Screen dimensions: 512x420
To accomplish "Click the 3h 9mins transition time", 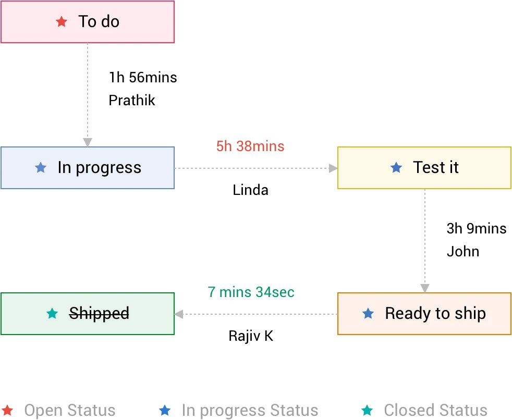I will pyautogui.click(x=477, y=228).
